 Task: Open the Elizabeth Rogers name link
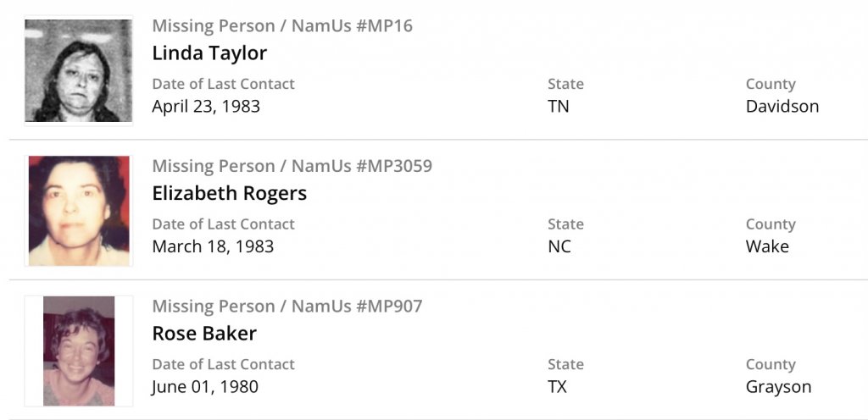point(229,193)
